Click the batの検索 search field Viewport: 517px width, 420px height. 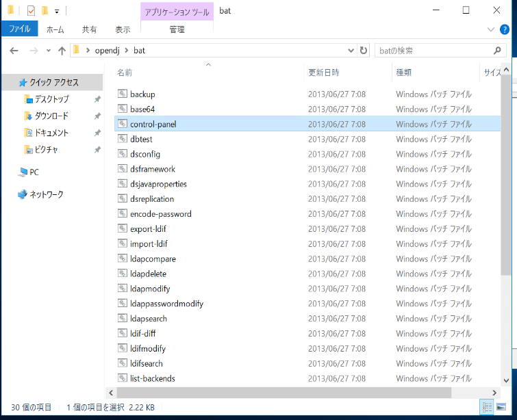pyautogui.click(x=431, y=51)
